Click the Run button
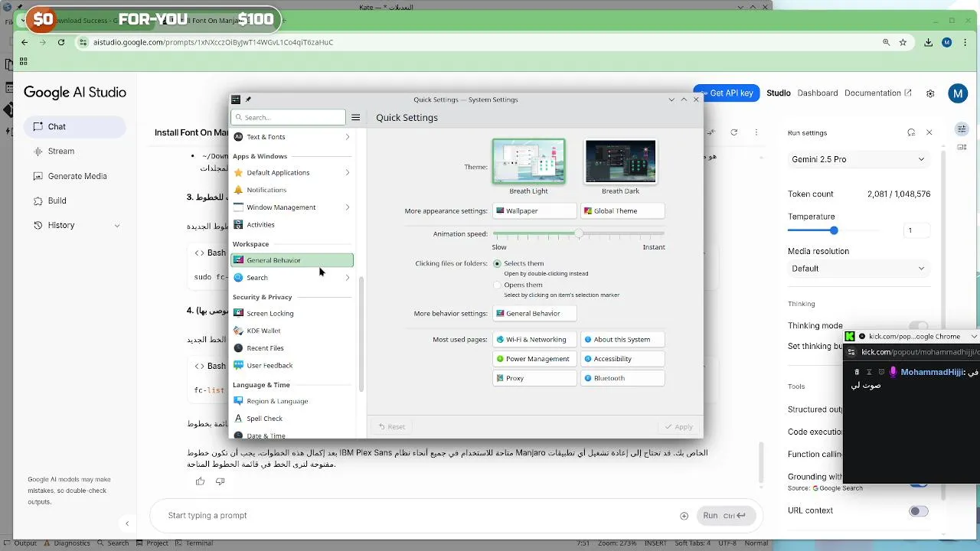The image size is (980, 551). (724, 516)
